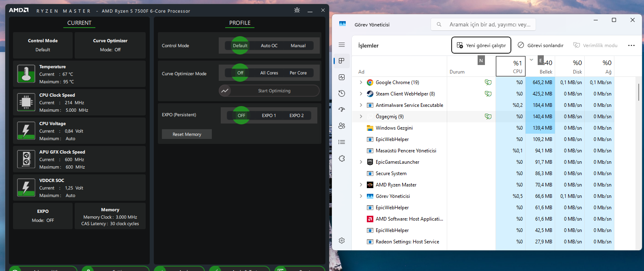
Task: Set Control Mode to Auto OC
Action: (x=269, y=46)
